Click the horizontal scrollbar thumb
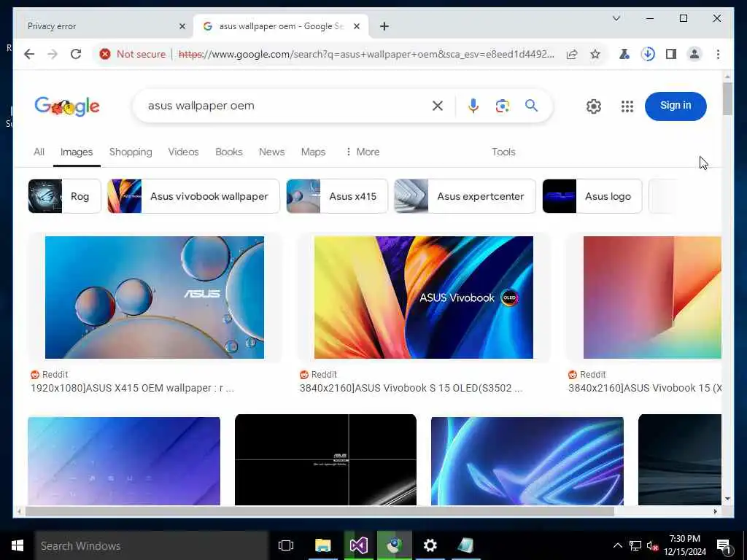Image resolution: width=747 pixels, height=560 pixels. (320, 511)
